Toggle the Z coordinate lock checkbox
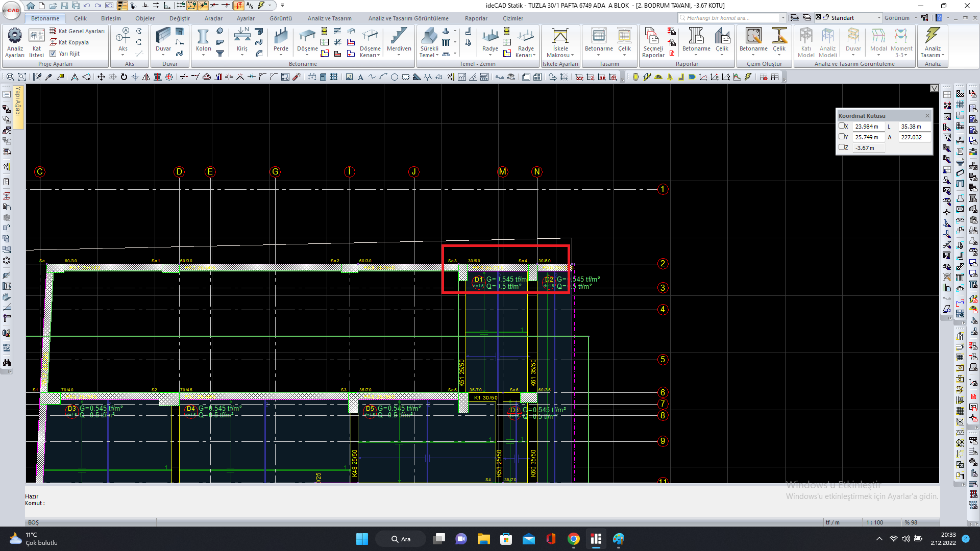 [x=841, y=147]
